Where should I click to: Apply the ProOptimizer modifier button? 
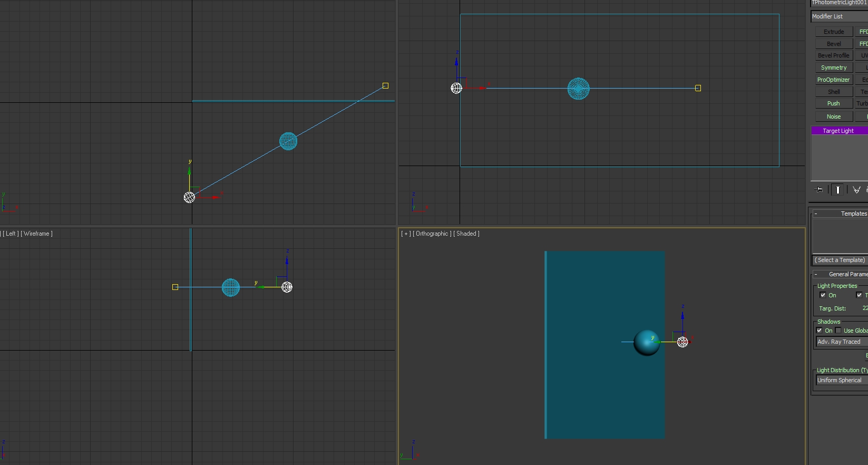point(834,80)
